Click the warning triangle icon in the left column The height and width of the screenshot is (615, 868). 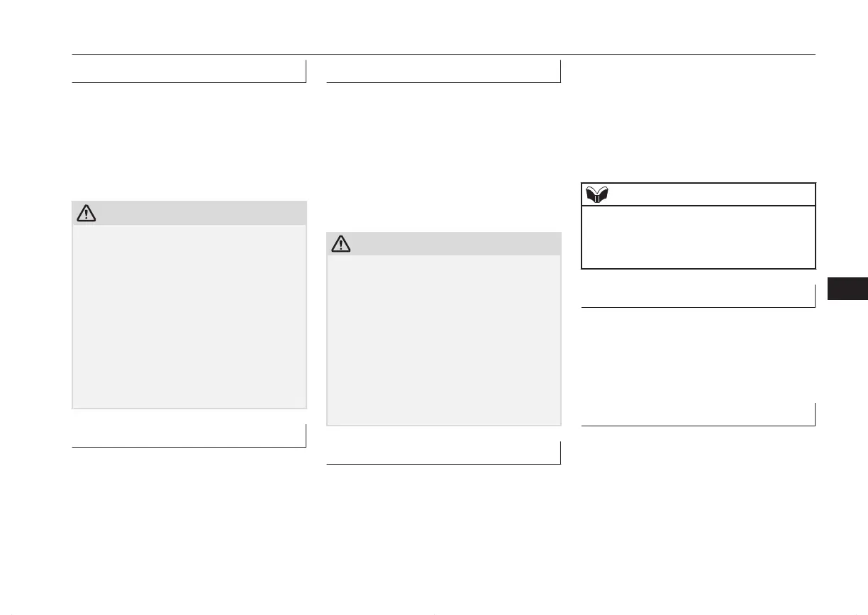86,213
